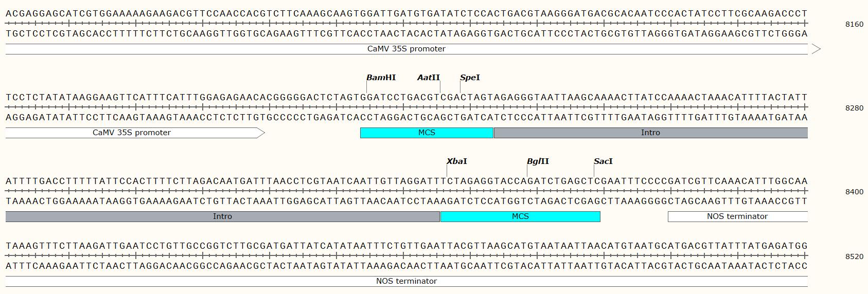Viewport: 868px width, 294px height.
Task: Select CaMV 35S promoter feature on row 8160
Action: point(406,49)
